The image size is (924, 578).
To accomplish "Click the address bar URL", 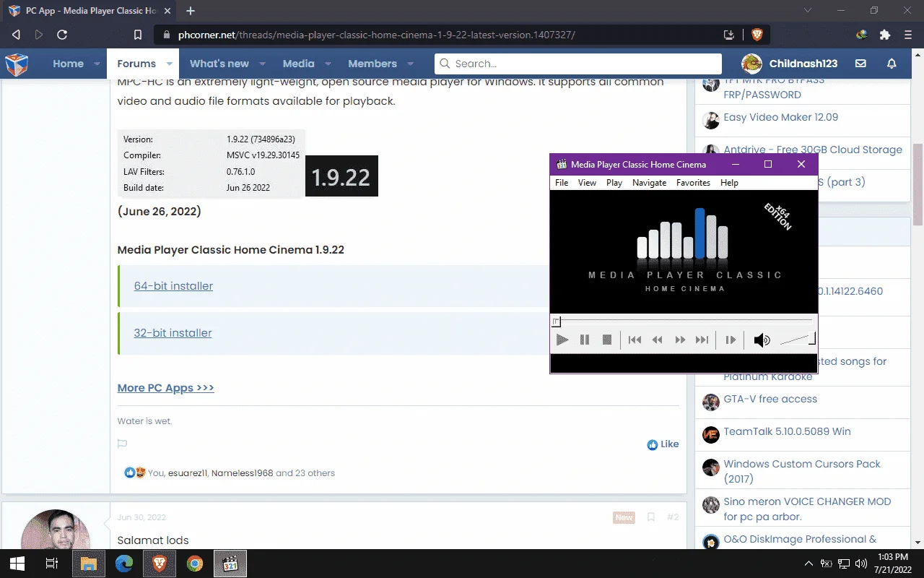I will point(376,35).
